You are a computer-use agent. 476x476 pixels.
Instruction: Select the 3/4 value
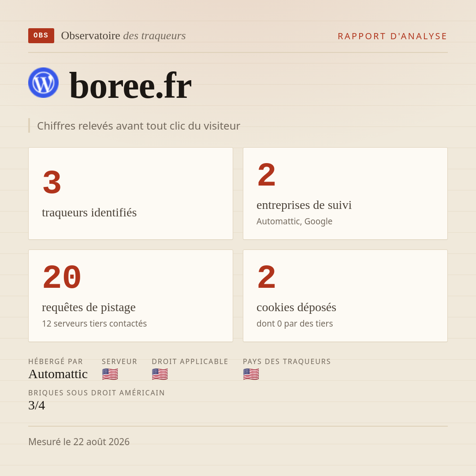tap(37, 405)
